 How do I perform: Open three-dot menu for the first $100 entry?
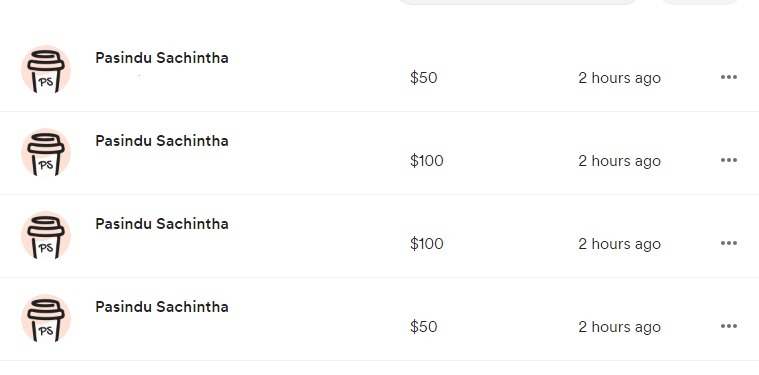coord(729,160)
